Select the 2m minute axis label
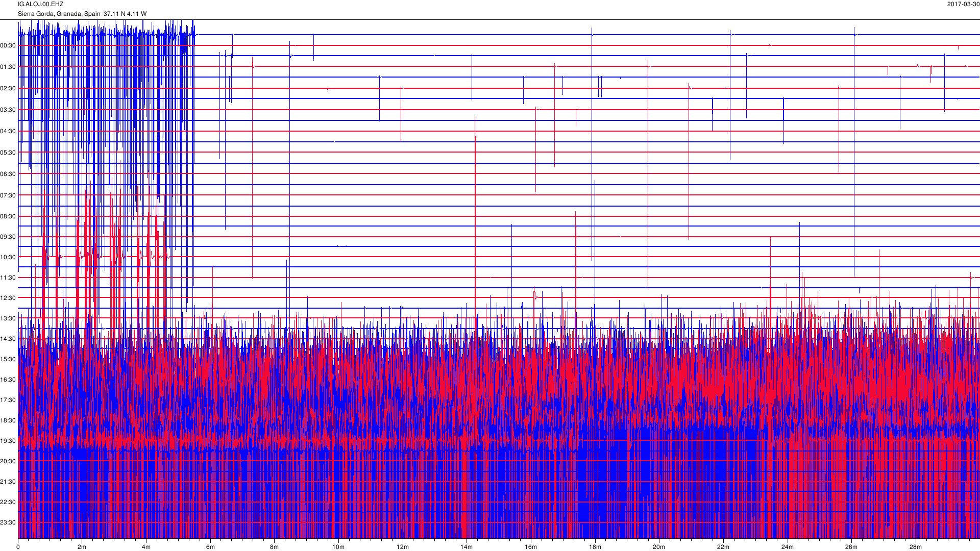This screenshot has height=551, width=980. coord(82,547)
